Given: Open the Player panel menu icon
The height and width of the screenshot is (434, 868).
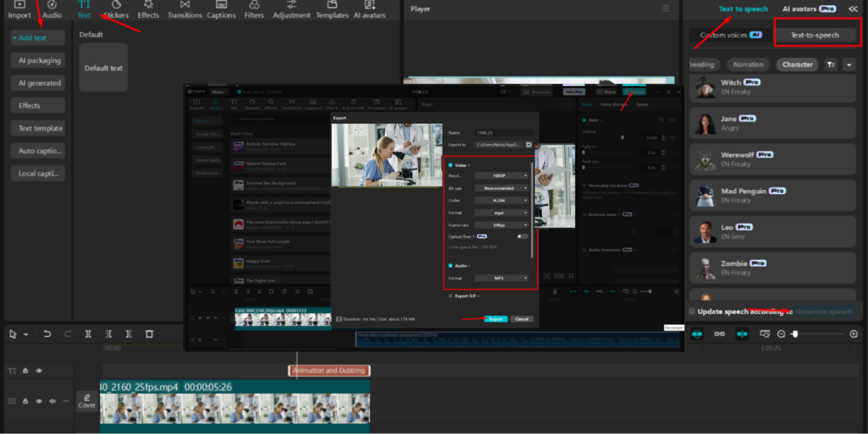Looking at the screenshot, I should coord(666,9).
